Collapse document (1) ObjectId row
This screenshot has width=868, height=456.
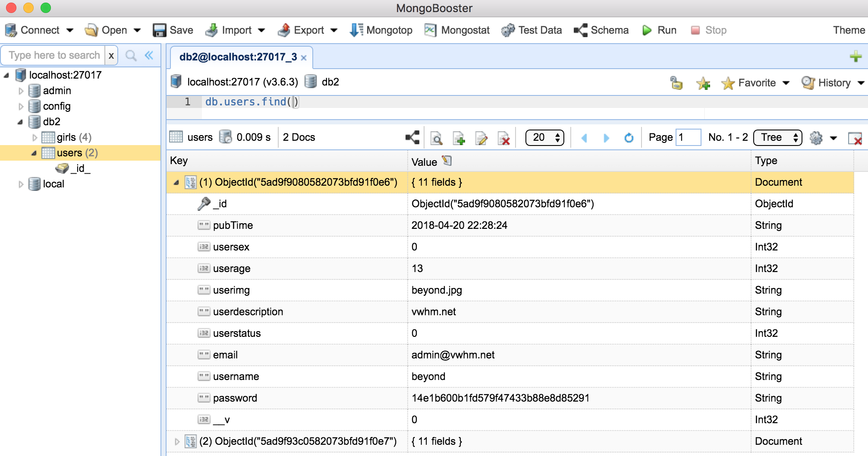point(176,182)
